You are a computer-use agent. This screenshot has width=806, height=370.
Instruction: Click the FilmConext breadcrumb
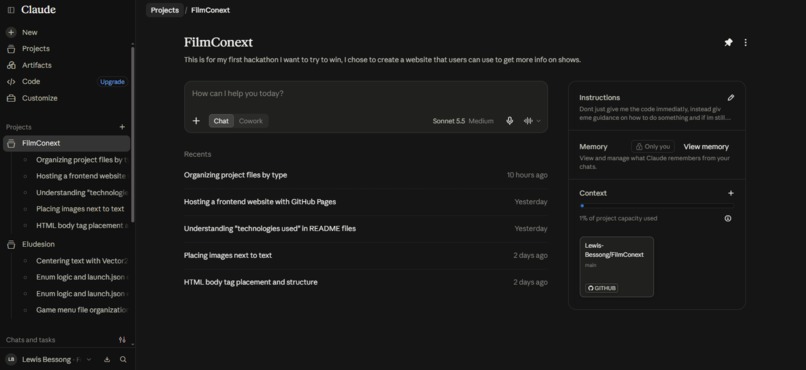pyautogui.click(x=210, y=10)
